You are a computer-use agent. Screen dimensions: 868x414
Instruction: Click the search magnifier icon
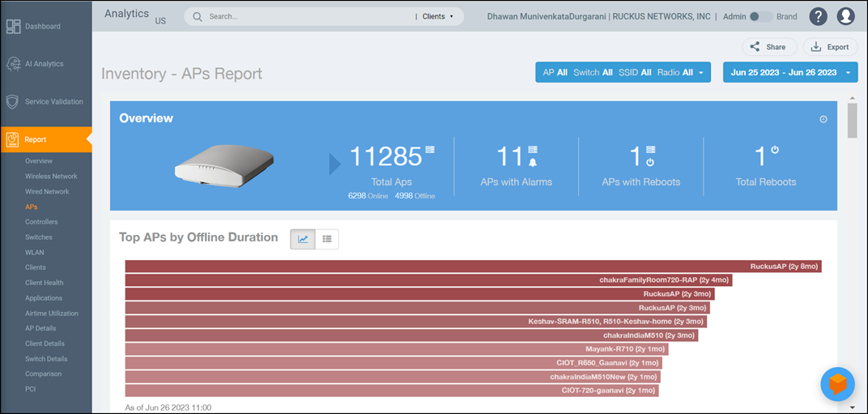coord(197,17)
